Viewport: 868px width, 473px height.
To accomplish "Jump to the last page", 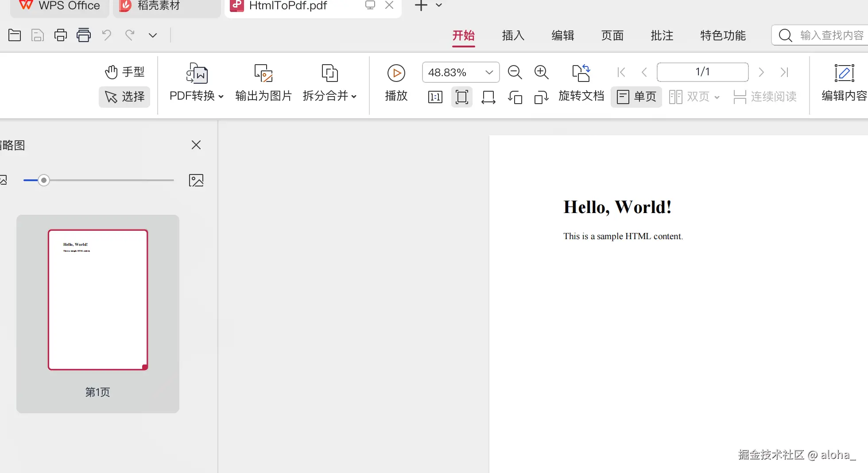I will [784, 72].
